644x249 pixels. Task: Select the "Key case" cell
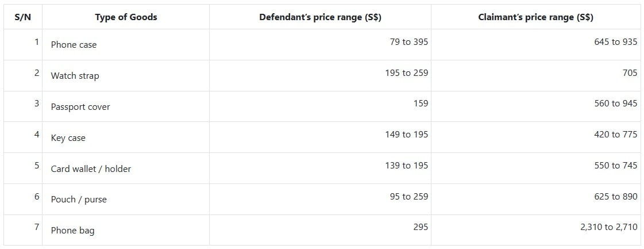(68, 138)
